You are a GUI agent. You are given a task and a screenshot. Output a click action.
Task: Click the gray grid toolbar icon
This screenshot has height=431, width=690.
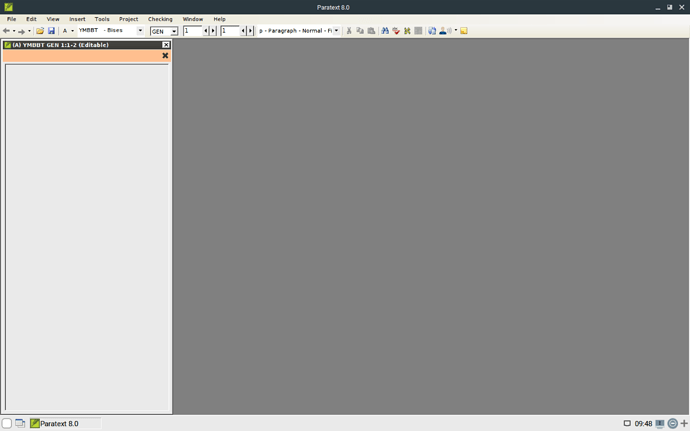pos(418,31)
